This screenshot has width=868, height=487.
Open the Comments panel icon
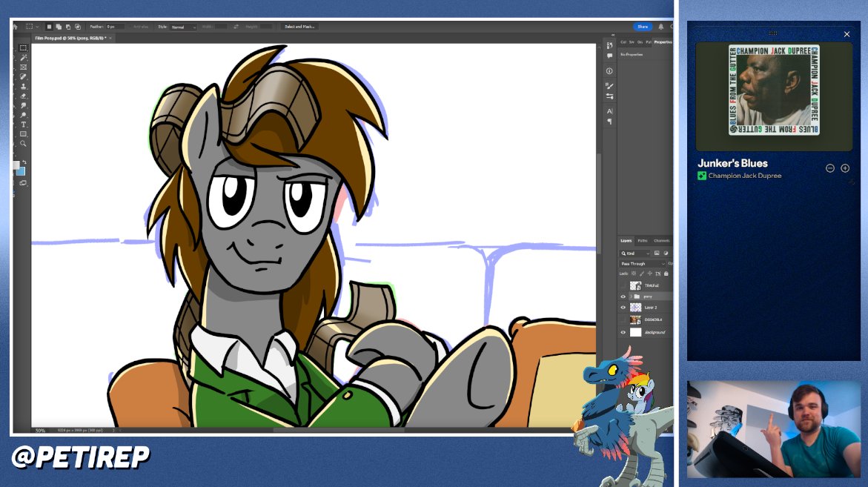click(x=609, y=56)
